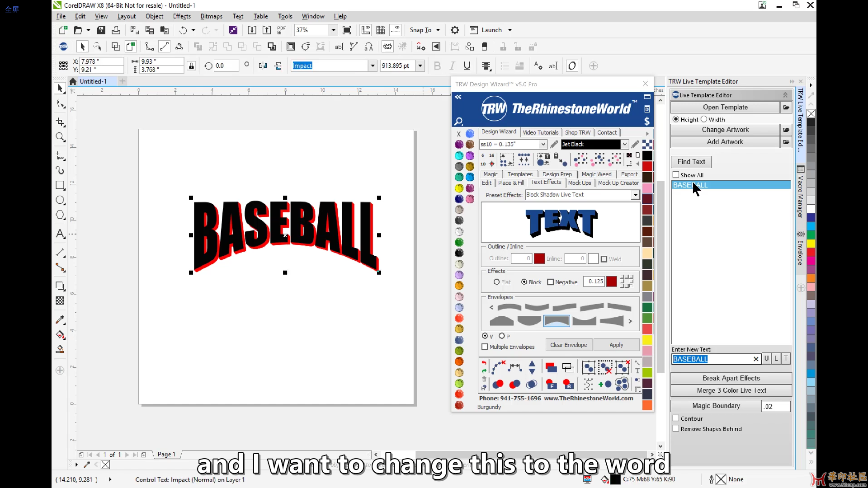Click the Save icon in toolbar

[x=101, y=30]
